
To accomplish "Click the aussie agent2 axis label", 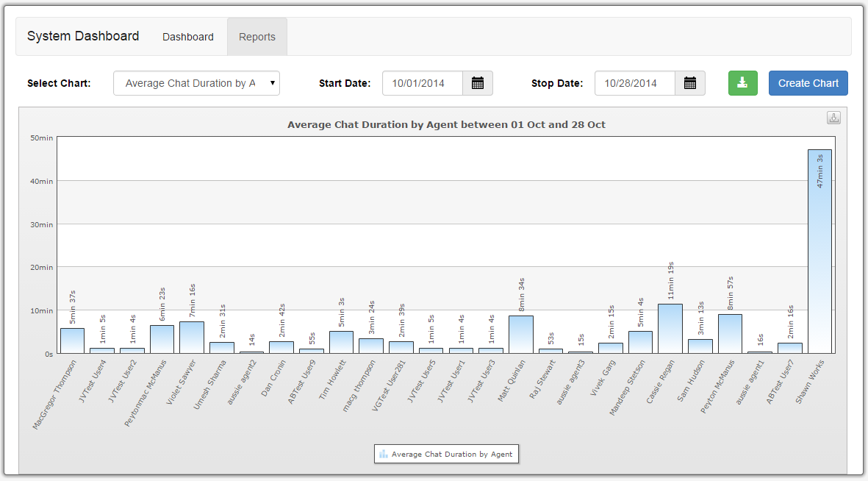I will (242, 382).
